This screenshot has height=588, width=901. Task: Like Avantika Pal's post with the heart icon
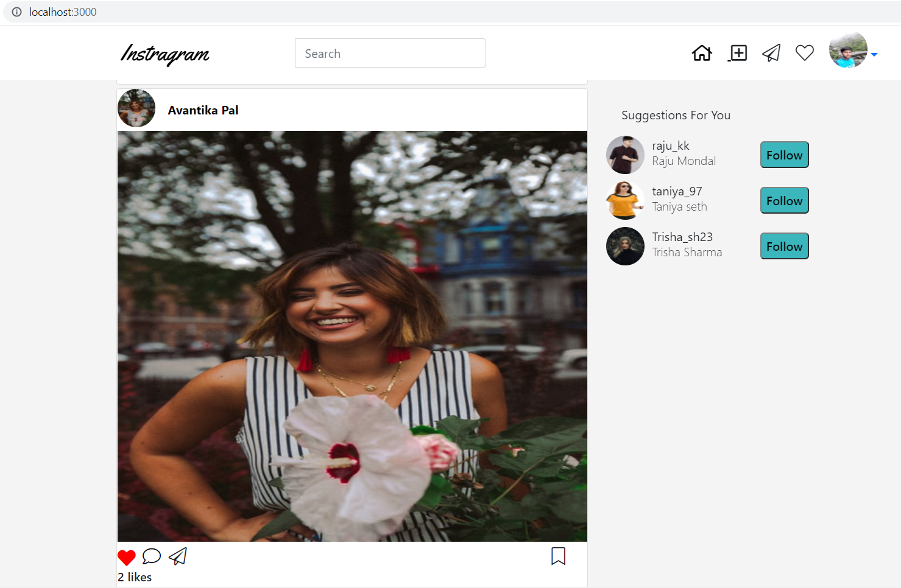(127, 556)
